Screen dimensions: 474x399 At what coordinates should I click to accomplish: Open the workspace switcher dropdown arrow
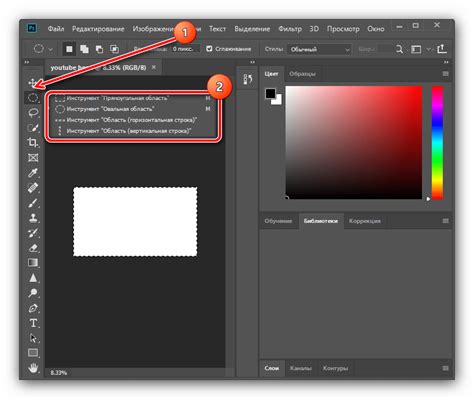429,50
